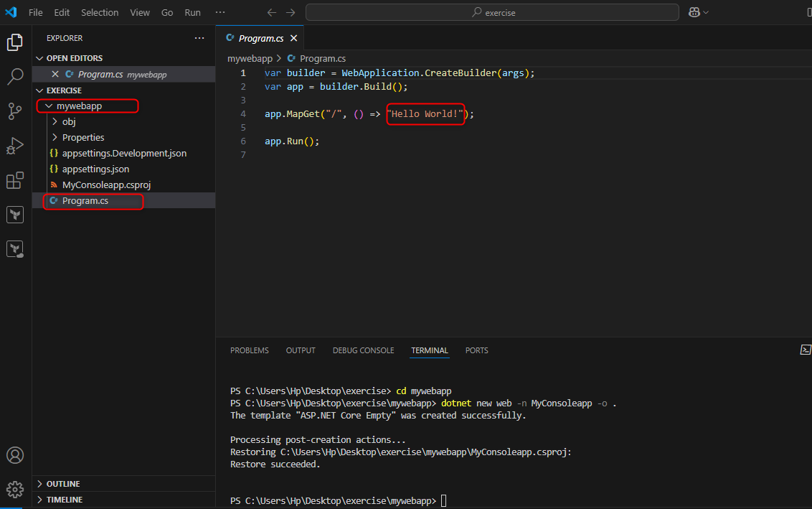Go back with the left arrow
Image resolution: width=812 pixels, height=509 pixels.
point(271,12)
